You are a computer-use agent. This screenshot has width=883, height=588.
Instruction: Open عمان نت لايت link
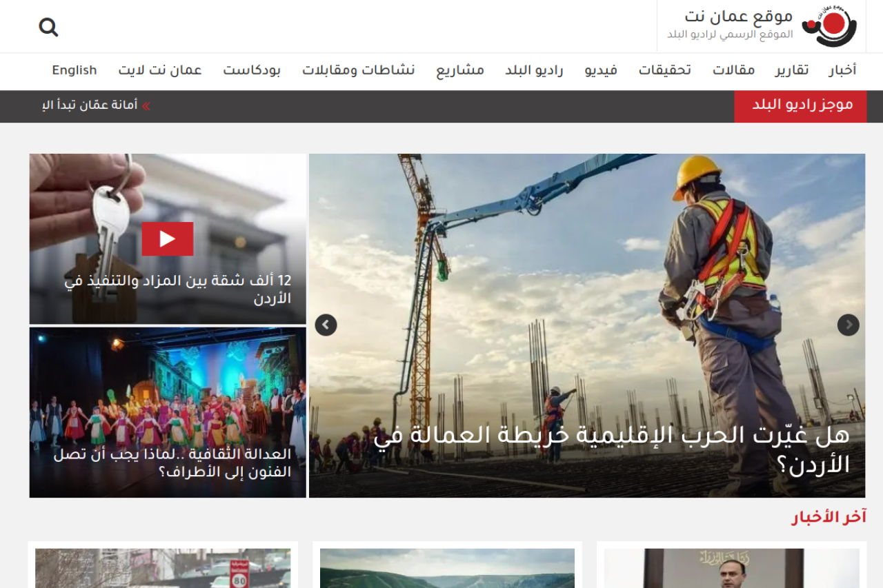pos(159,70)
